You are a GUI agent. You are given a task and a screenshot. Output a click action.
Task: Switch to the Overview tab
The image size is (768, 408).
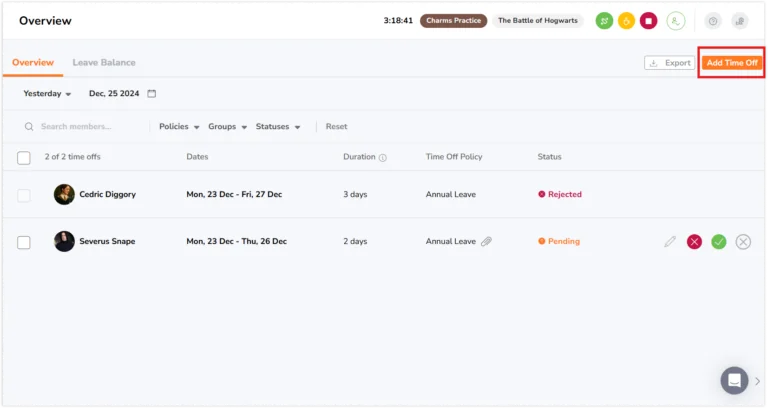pos(33,63)
